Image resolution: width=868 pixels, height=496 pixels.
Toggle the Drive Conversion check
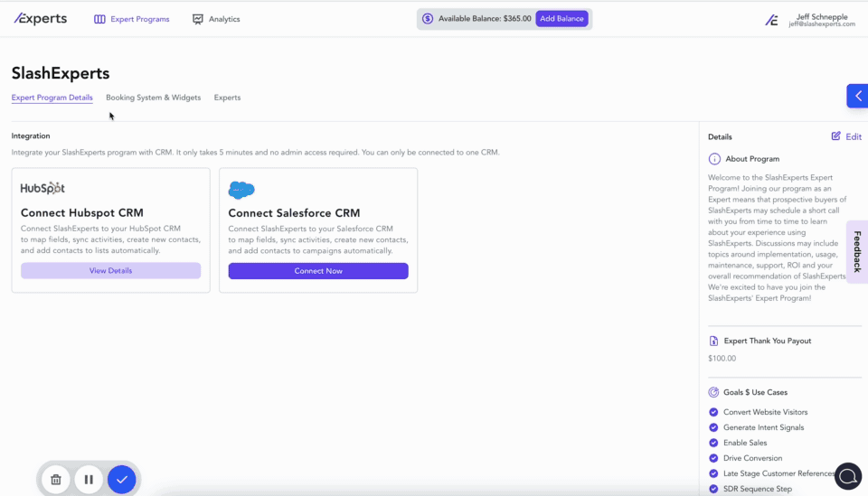coord(713,458)
